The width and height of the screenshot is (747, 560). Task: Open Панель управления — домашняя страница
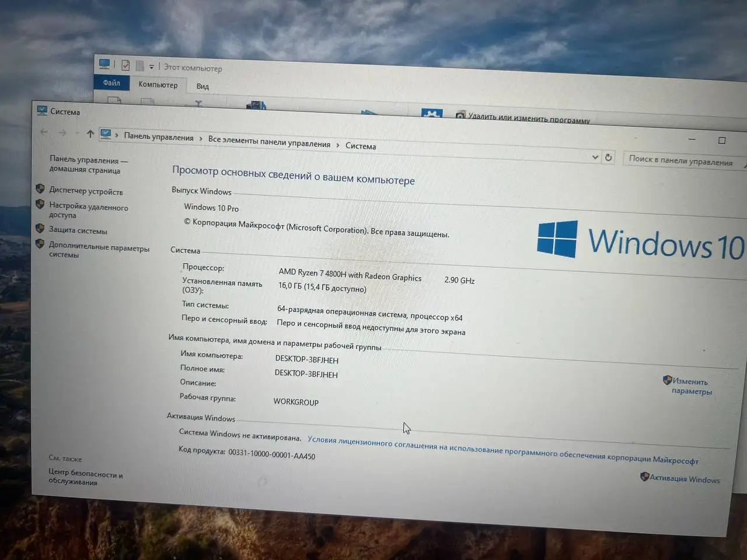(88, 165)
